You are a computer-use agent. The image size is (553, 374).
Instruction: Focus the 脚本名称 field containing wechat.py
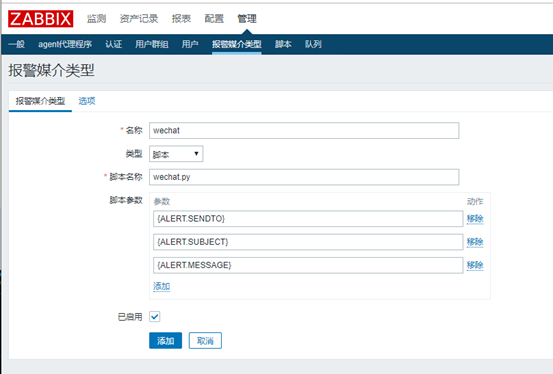point(304,177)
